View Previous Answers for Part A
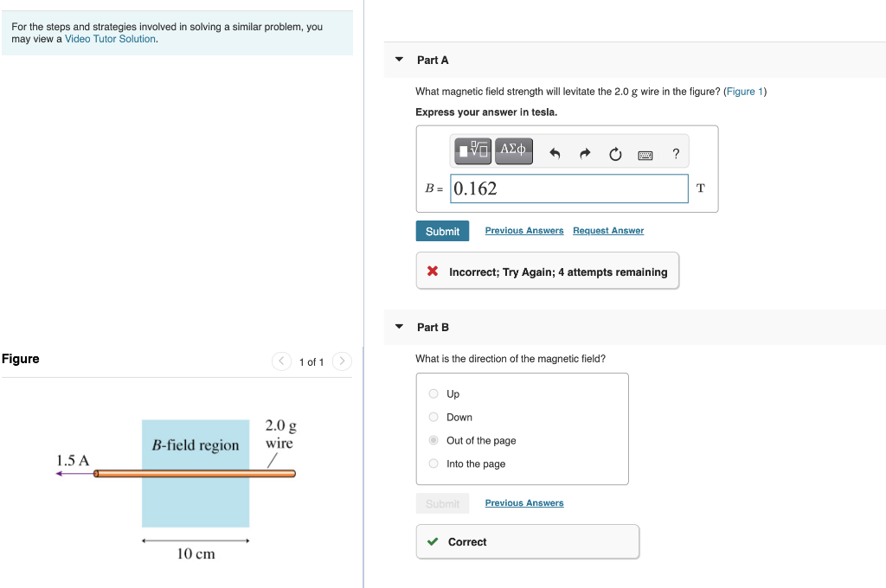Image resolution: width=886 pixels, height=588 pixels. coord(523,230)
